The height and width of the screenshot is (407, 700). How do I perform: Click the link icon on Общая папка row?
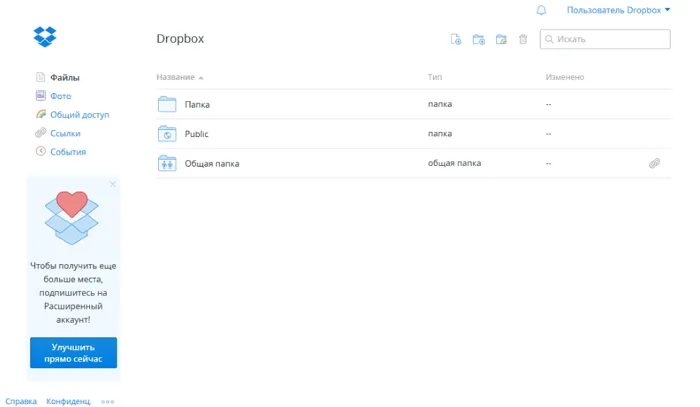pyautogui.click(x=654, y=163)
